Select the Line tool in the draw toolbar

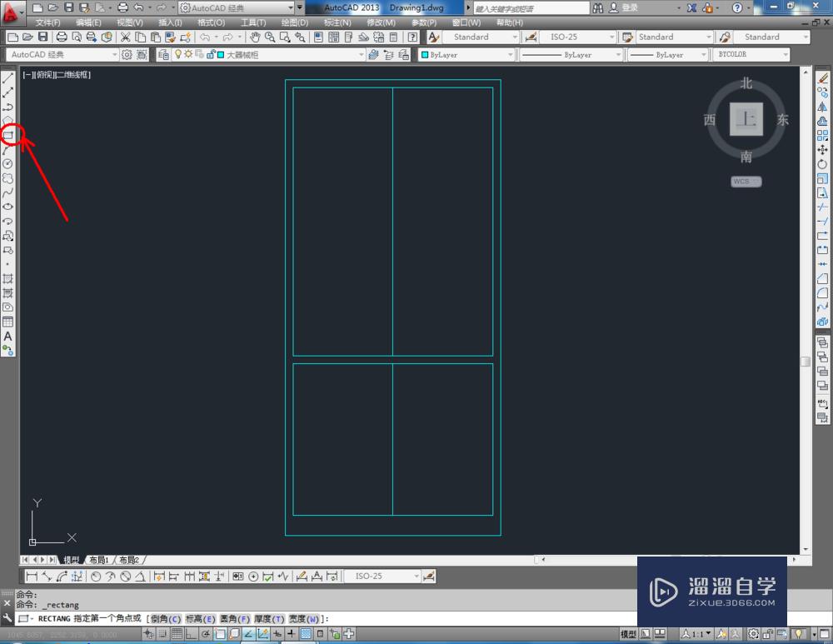tap(7, 78)
